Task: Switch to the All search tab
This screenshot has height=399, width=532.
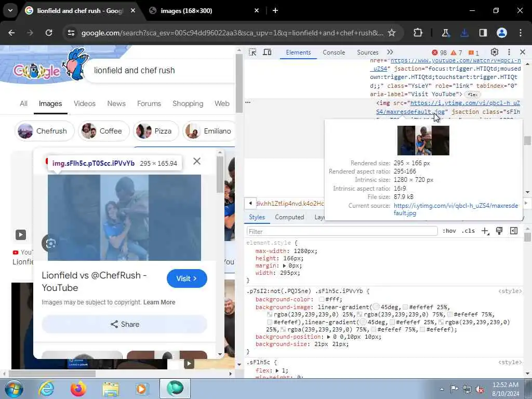Action: 23,103
